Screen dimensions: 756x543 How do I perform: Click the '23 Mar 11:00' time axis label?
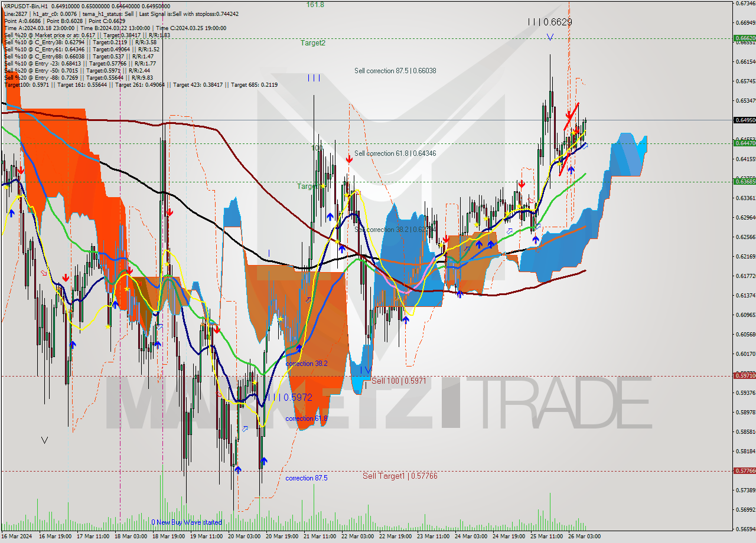434,537
